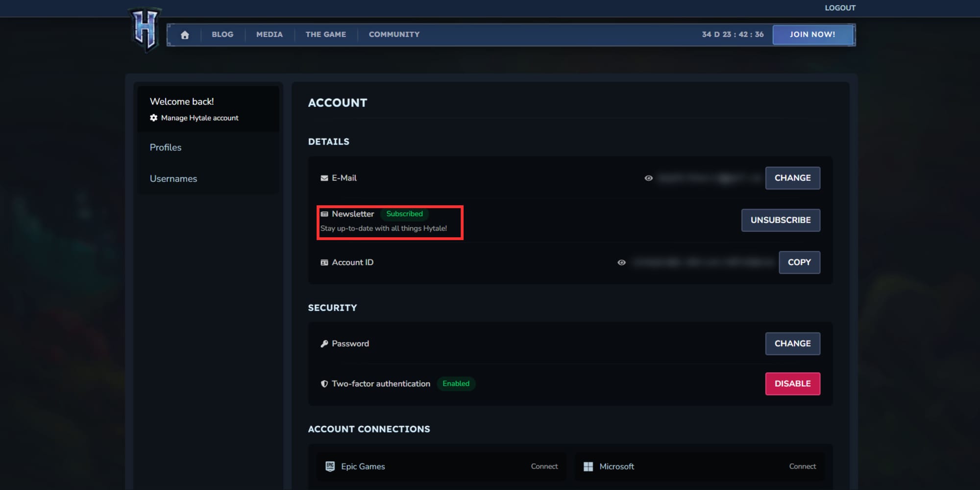Viewport: 980px width, 490px height.
Task: Open the Media menu item
Action: (269, 35)
